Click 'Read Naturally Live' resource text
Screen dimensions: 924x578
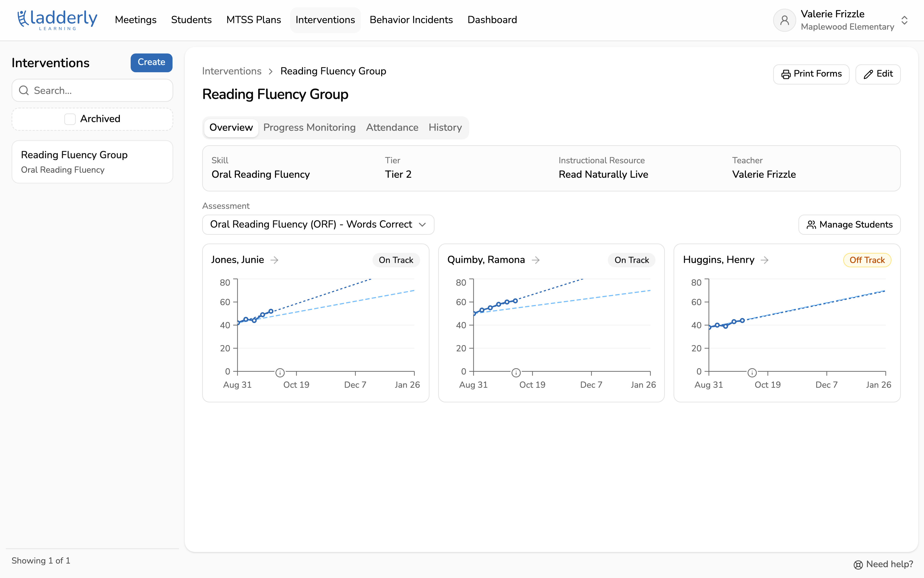(x=603, y=174)
